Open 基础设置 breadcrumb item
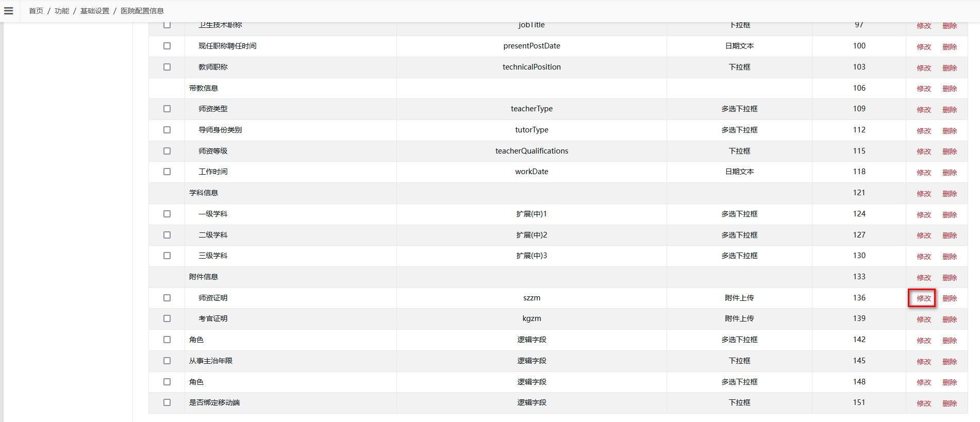 click(95, 11)
